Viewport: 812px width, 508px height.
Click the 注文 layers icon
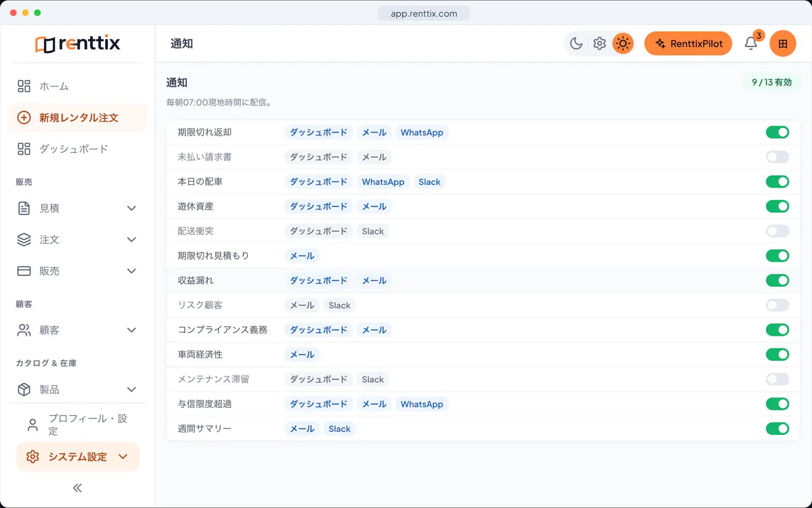pos(24,240)
